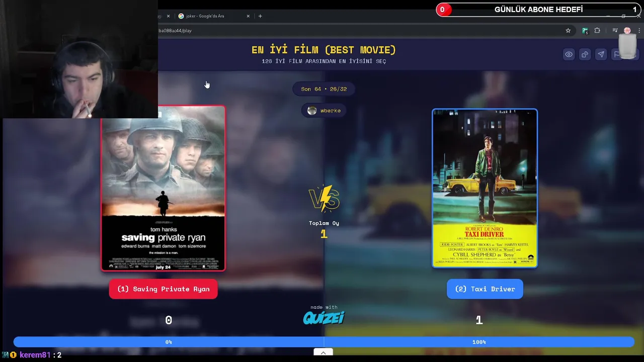Bookmark the page with the star icon
The width and height of the screenshot is (644, 362).
[568, 31]
